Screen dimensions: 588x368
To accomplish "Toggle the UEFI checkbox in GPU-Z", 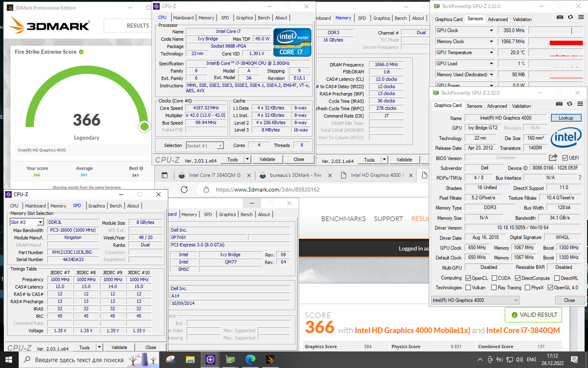I will 565,158.
